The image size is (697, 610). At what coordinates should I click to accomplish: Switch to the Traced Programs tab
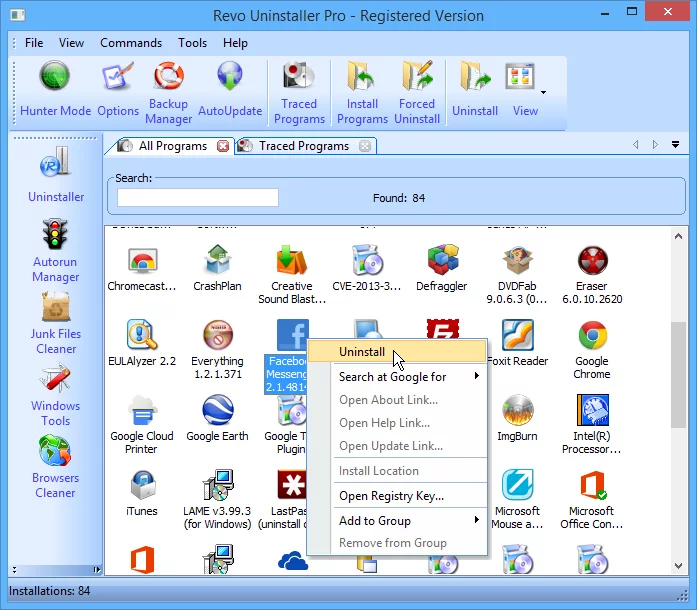304,146
